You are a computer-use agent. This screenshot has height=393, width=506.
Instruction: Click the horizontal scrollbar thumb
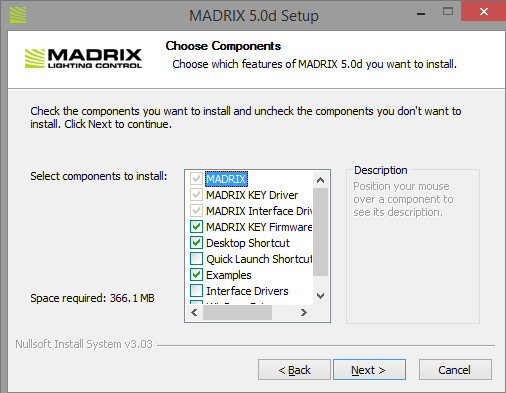pyautogui.click(x=237, y=313)
